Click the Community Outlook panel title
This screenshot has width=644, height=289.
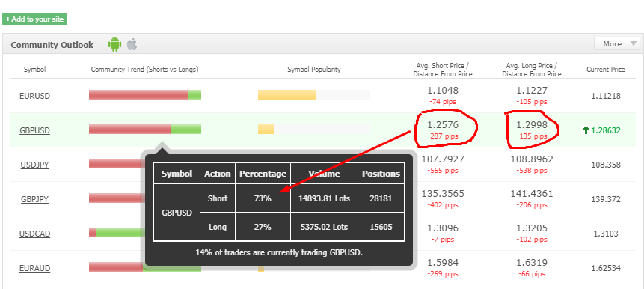52,45
